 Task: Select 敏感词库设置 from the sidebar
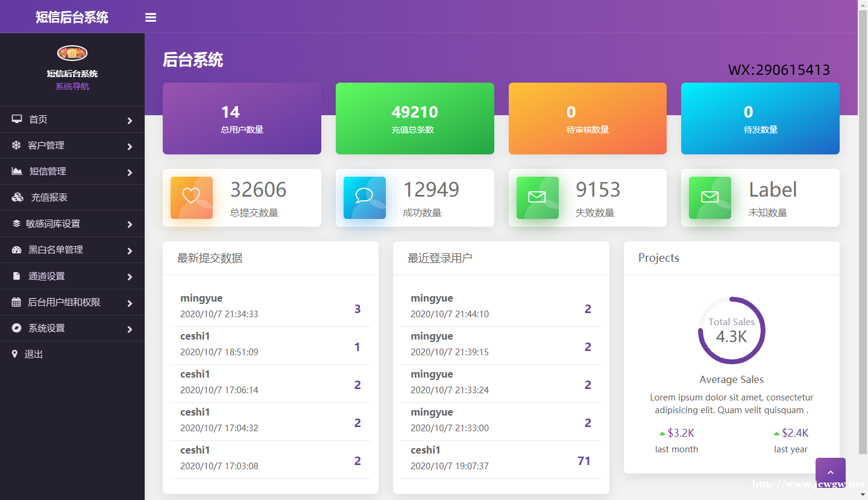57,224
